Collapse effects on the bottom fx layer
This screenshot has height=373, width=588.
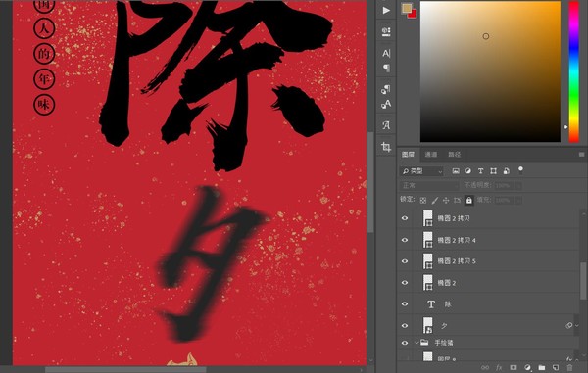[x=577, y=358]
